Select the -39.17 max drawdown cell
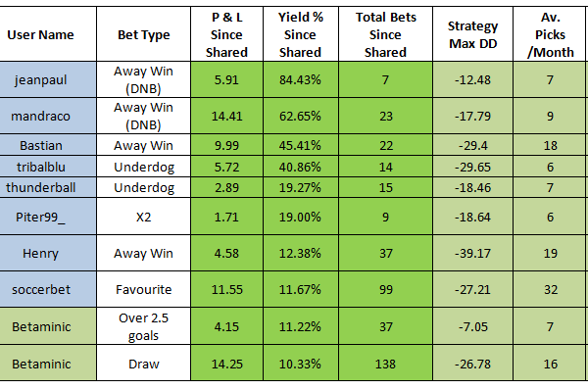Screen dimensions: 588x390 [472, 253]
